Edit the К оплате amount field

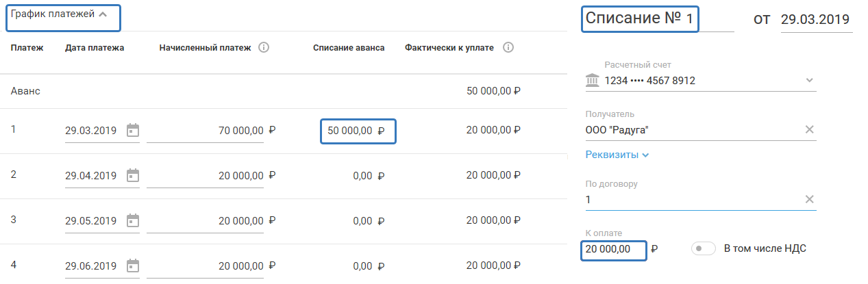pyautogui.click(x=614, y=249)
